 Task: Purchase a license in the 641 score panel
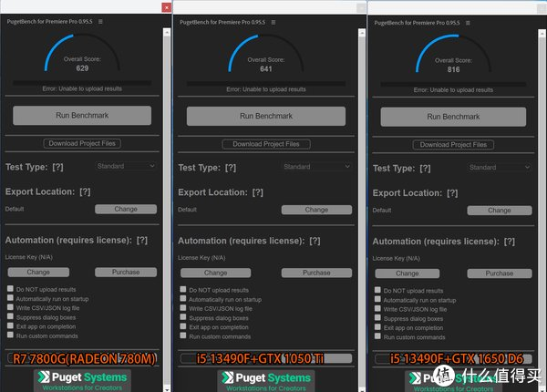point(316,273)
